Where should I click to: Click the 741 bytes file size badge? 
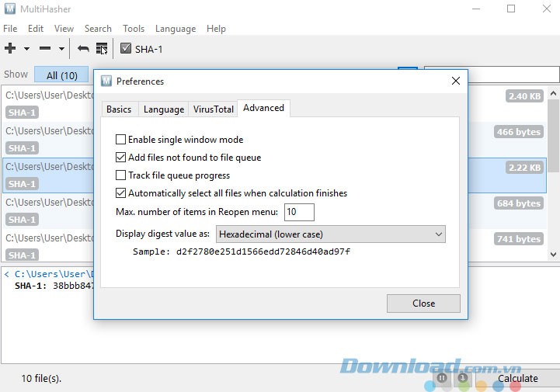[518, 239]
